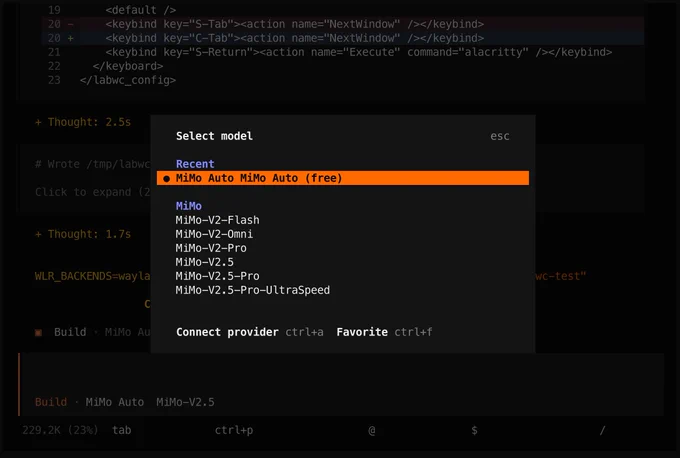Click the <default /> line 19
Screen dimensions: 680x458
point(141,10)
